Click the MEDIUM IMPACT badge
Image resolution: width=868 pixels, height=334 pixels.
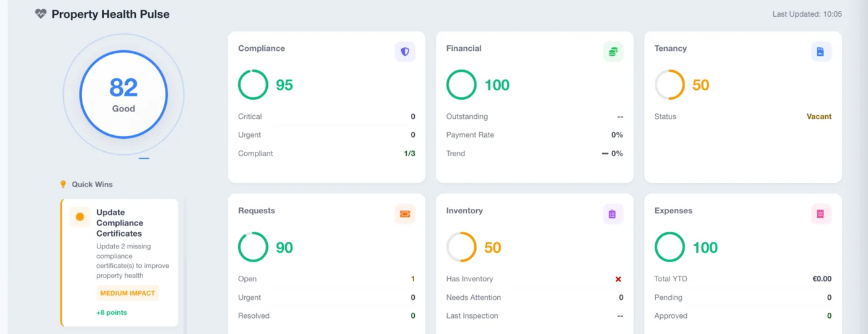pos(128,293)
